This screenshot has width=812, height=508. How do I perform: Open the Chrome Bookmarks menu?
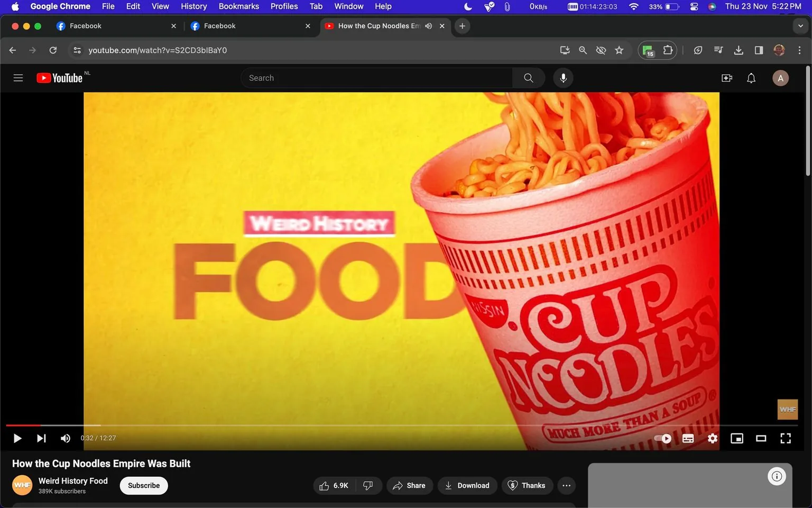tap(238, 6)
